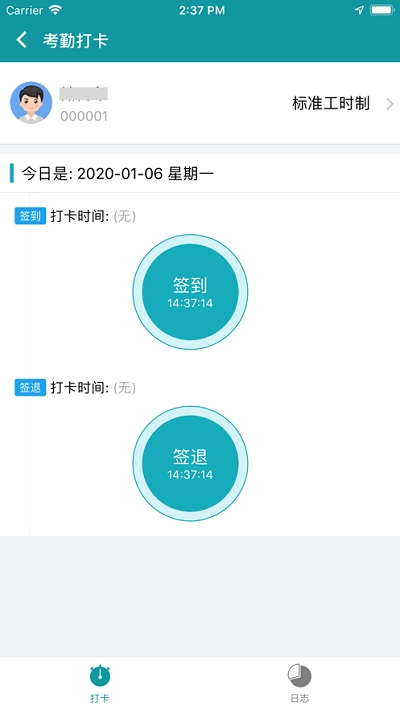
Task: Open the 标准工时制 work schedule option
Action: tap(331, 104)
